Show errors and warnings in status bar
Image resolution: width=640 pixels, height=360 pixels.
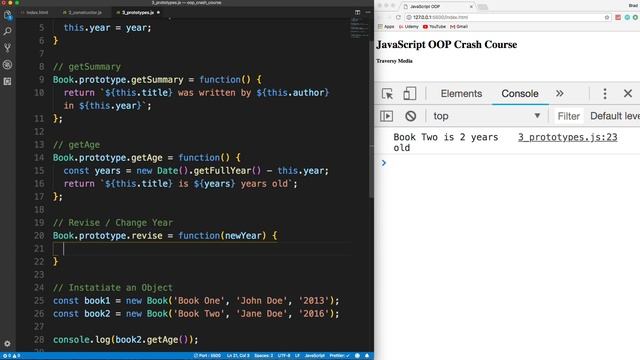(x=11, y=356)
